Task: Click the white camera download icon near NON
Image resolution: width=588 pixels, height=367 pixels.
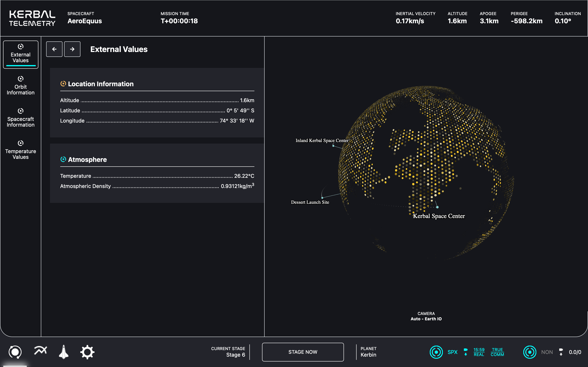Action: (x=561, y=352)
